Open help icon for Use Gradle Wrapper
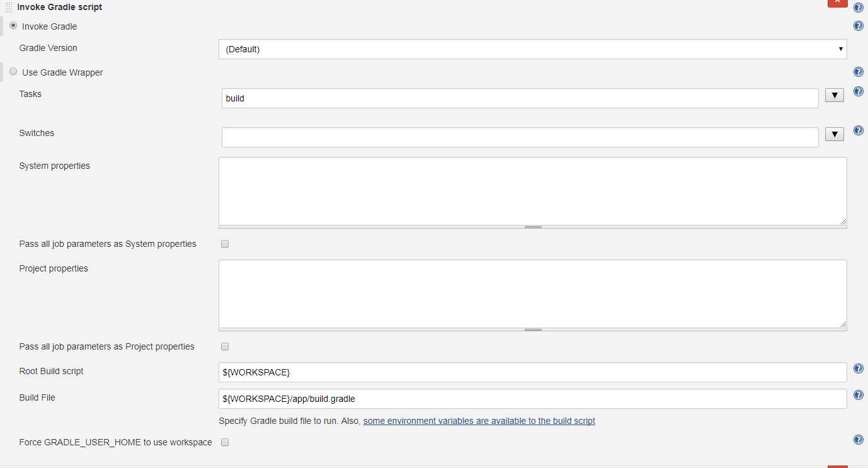The height and width of the screenshot is (468, 868). [858, 72]
